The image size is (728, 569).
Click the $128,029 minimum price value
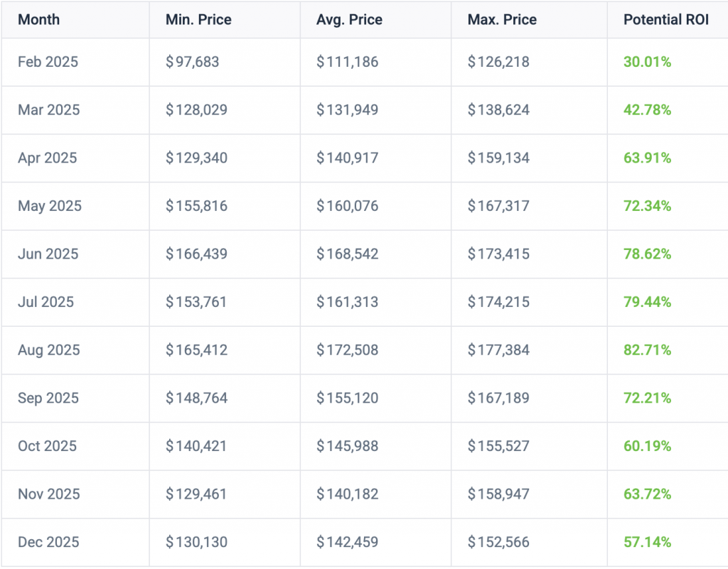pos(196,110)
